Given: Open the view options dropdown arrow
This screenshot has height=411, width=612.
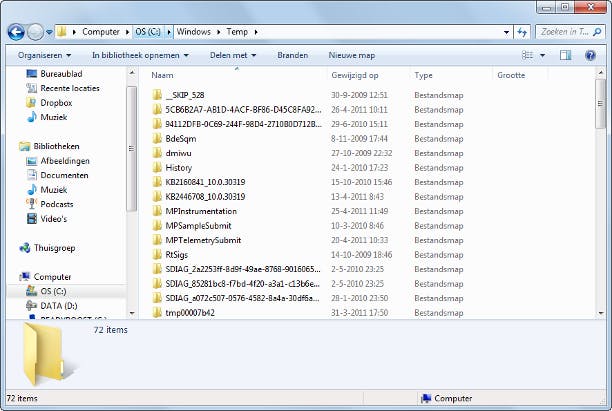Looking at the screenshot, I should 543,55.
